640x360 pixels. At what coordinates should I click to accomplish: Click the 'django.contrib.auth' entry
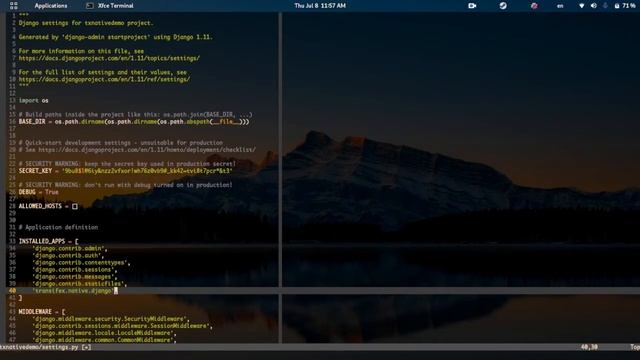point(68,256)
